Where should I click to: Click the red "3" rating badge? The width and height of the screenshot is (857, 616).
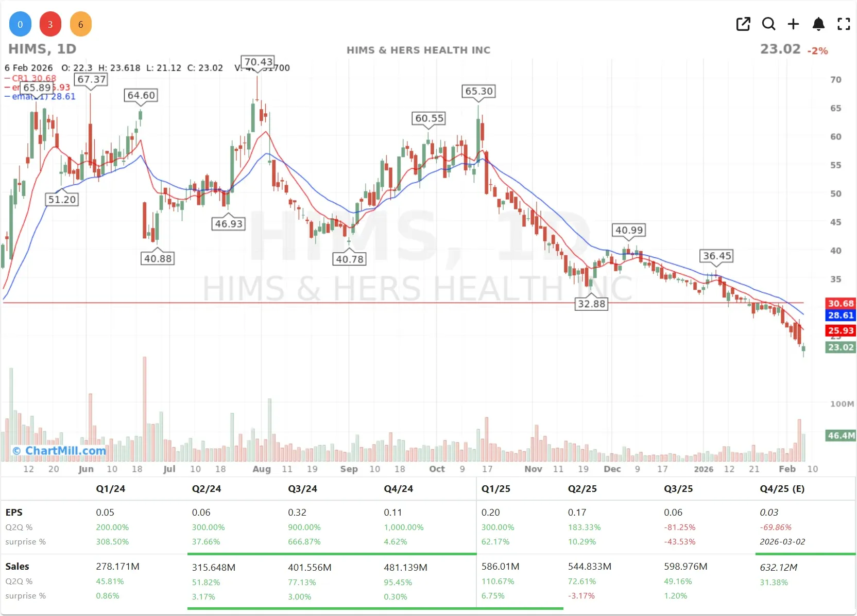(50, 24)
